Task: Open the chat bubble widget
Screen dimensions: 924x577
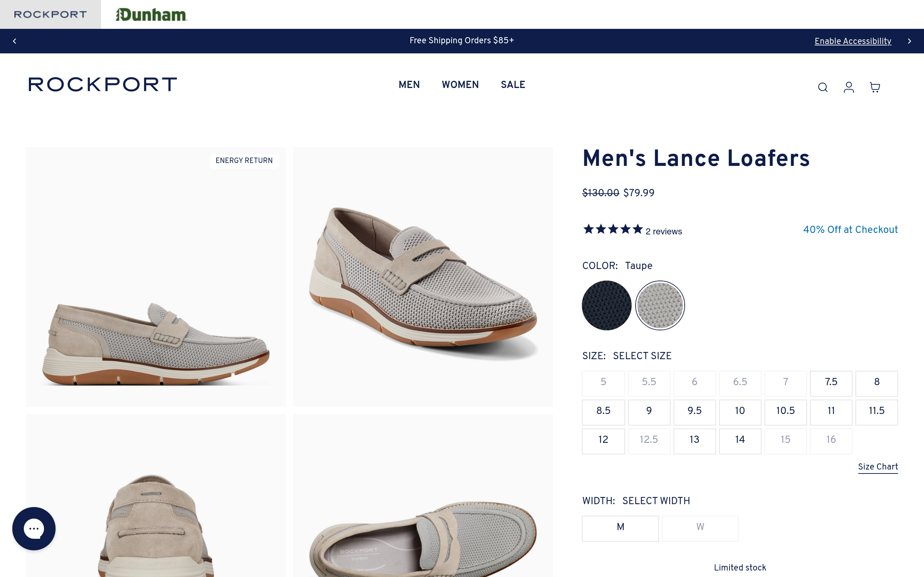Action: point(34,528)
